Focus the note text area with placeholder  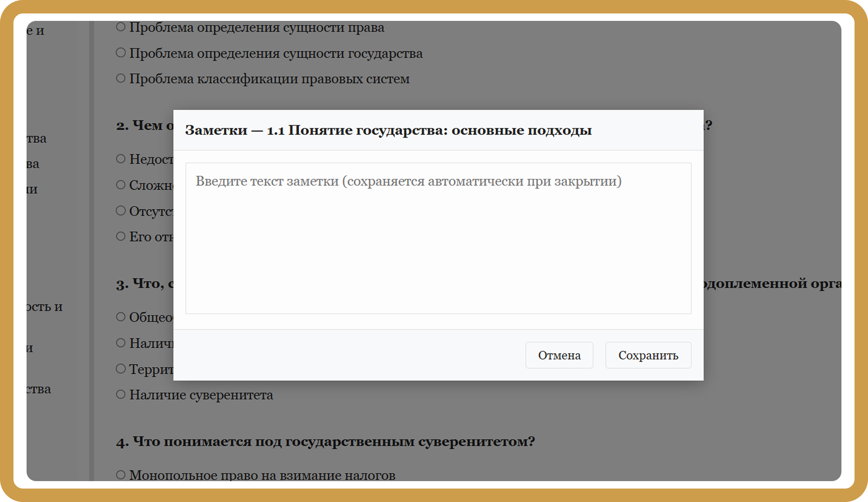(x=438, y=238)
